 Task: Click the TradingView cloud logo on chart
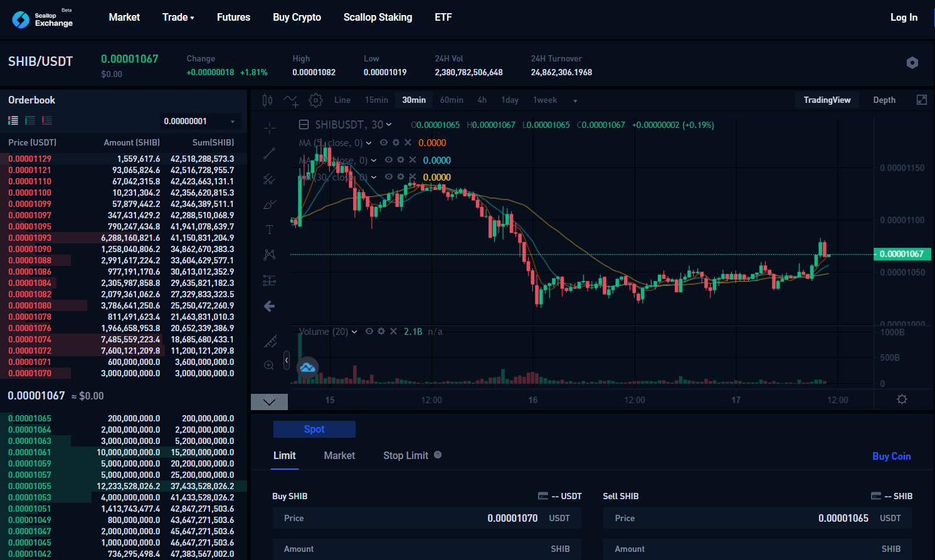307,367
